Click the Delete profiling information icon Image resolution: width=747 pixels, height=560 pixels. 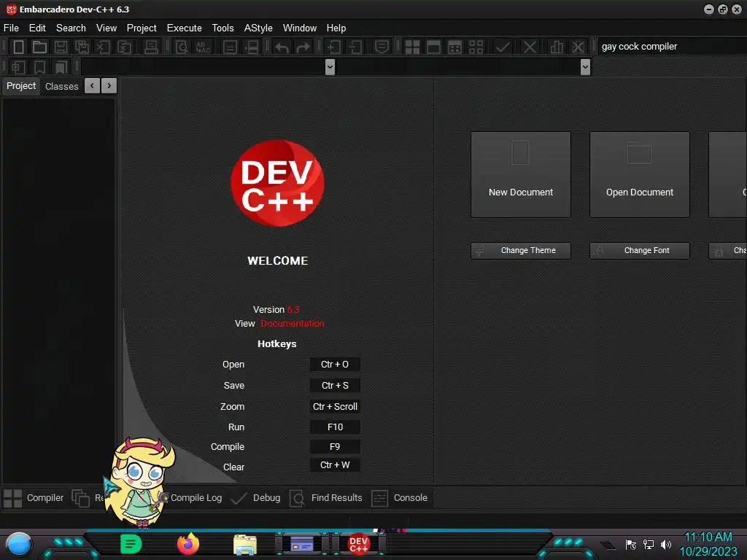578,47
